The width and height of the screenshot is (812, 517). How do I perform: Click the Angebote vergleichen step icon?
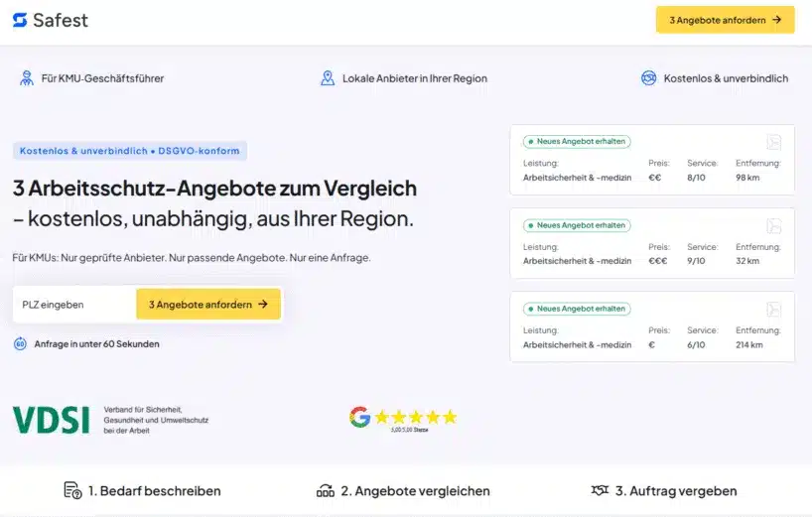pos(325,490)
